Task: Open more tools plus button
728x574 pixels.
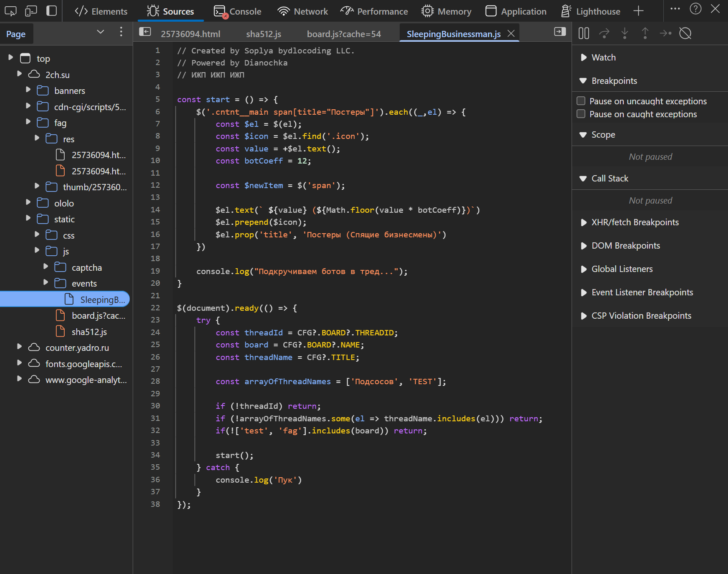Action: click(638, 11)
